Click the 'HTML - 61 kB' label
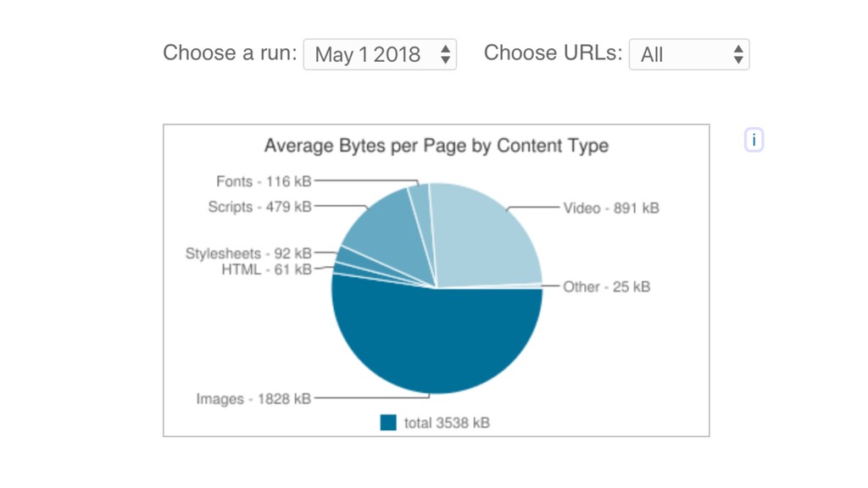This screenshot has height=488, width=868. coord(266,269)
